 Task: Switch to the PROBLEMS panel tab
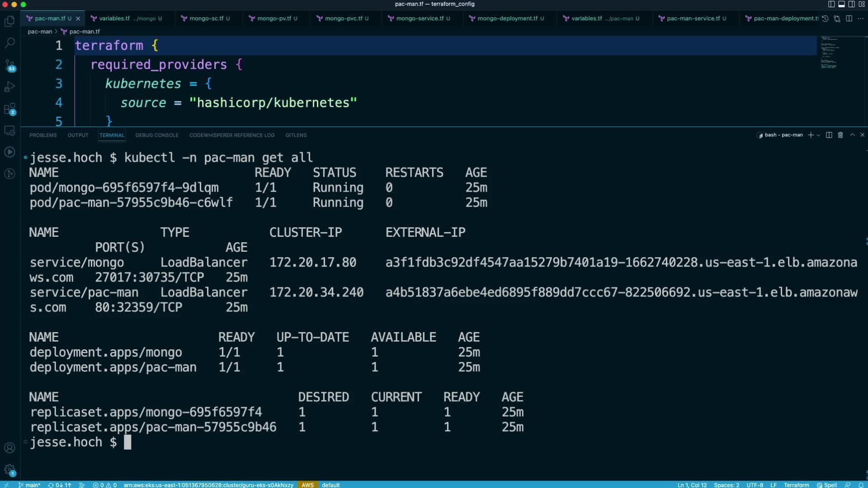pos(43,135)
